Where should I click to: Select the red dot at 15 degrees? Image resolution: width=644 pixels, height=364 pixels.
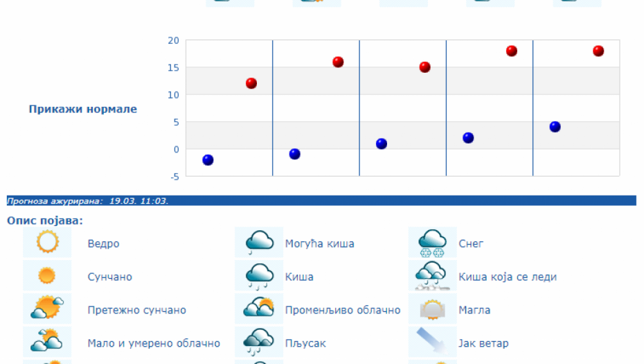click(424, 67)
